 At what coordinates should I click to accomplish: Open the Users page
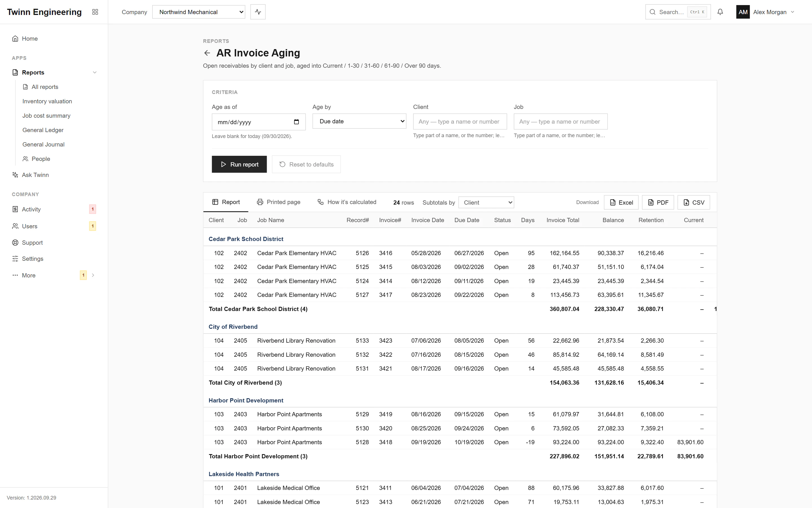tap(54, 226)
